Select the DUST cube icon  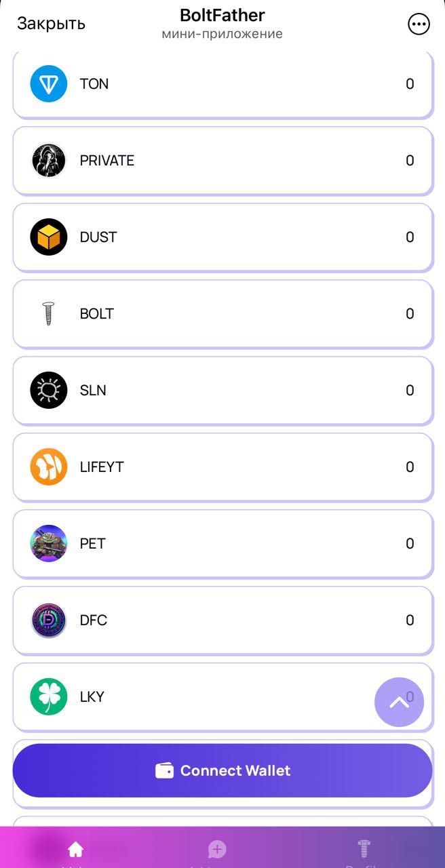pos(48,237)
